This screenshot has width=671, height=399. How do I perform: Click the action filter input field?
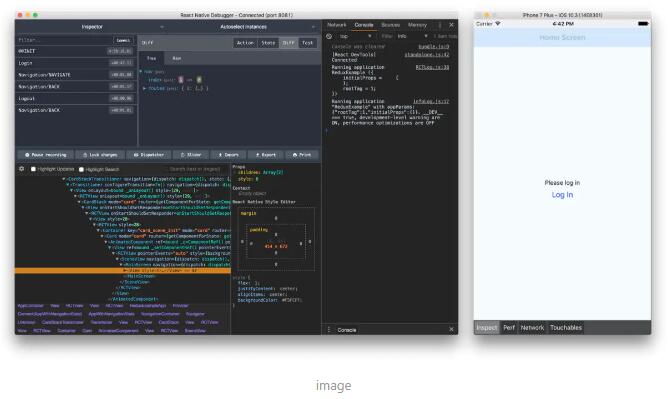coord(64,40)
